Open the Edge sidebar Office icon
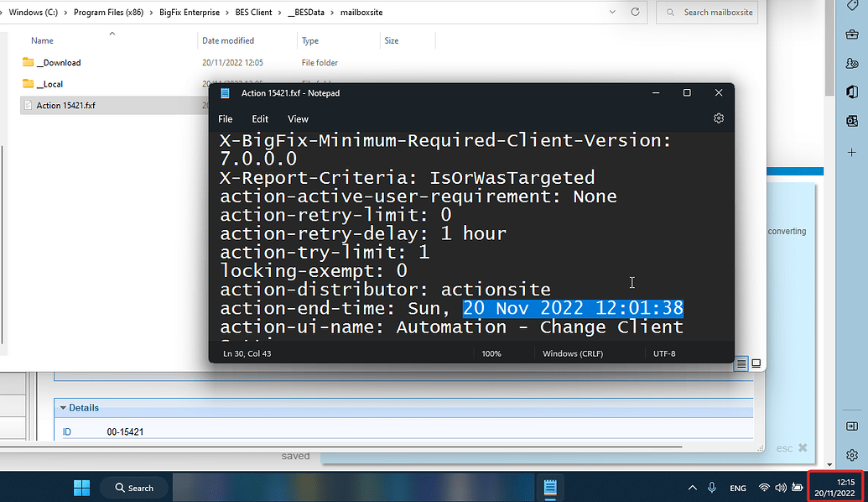 tap(853, 92)
